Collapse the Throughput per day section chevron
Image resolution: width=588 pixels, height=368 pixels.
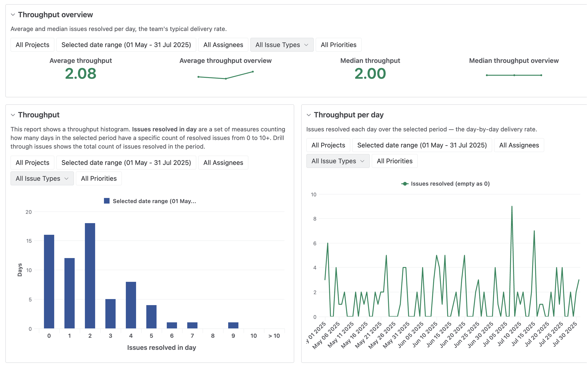[x=309, y=115]
